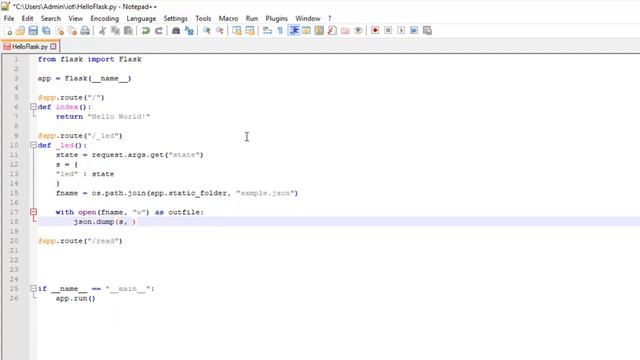Toggle synchronized vertical scrolling

(237, 31)
